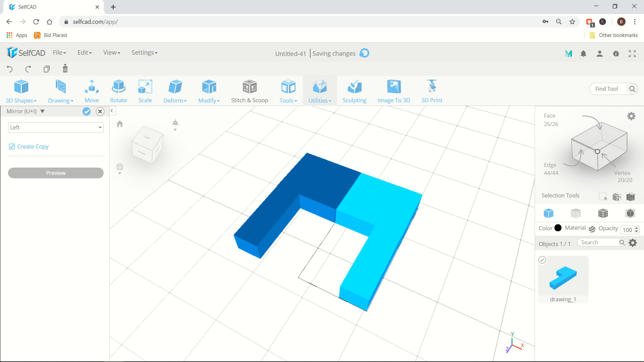Cancel the Mirror panel with X
644x362 pixels.
pos(100,111)
